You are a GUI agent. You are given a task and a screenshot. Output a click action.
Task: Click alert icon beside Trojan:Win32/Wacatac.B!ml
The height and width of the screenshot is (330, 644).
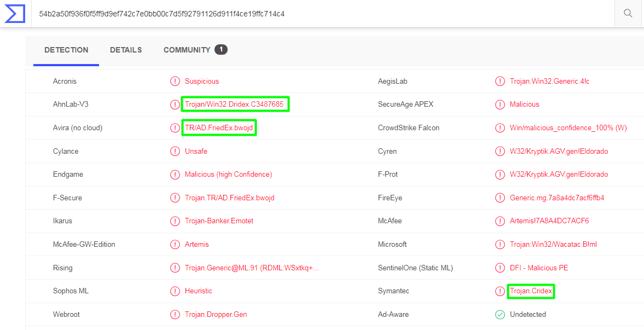point(500,245)
